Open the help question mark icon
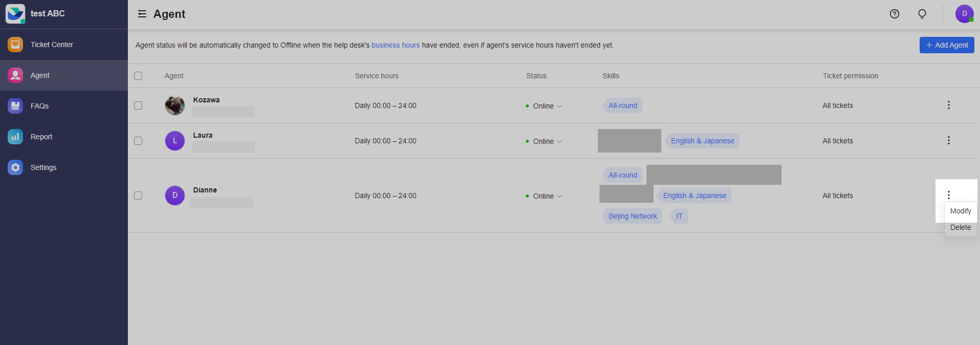The height and width of the screenshot is (345, 980). coord(895,14)
